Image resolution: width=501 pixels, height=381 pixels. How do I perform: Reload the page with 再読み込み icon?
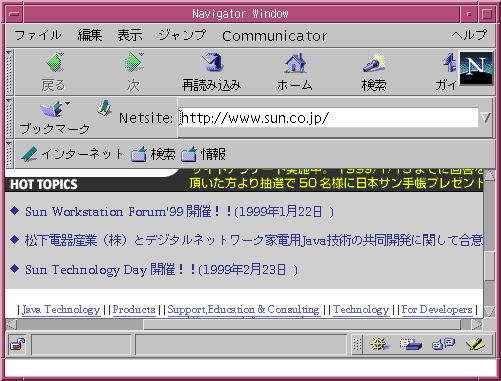click(213, 62)
